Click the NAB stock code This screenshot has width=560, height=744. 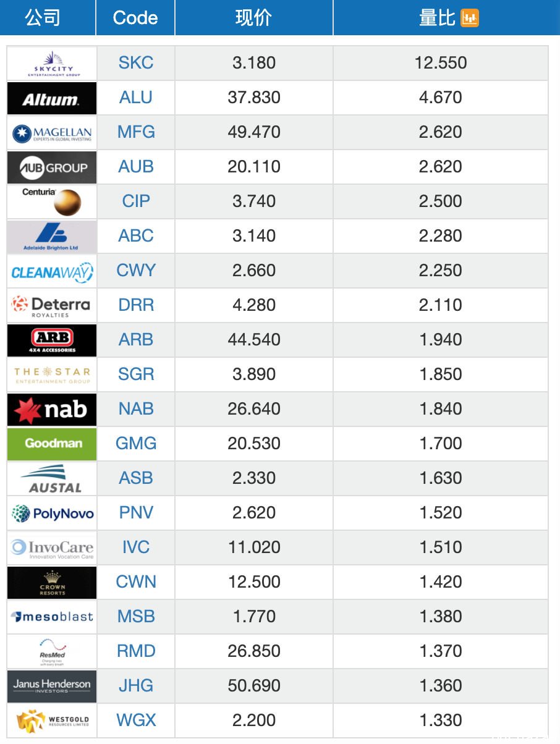click(136, 408)
